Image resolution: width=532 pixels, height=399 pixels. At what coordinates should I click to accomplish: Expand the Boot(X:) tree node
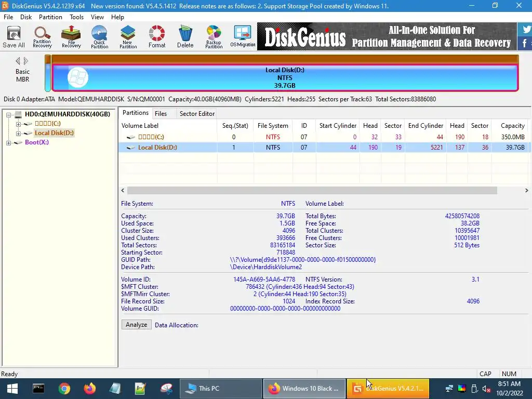coord(8,143)
